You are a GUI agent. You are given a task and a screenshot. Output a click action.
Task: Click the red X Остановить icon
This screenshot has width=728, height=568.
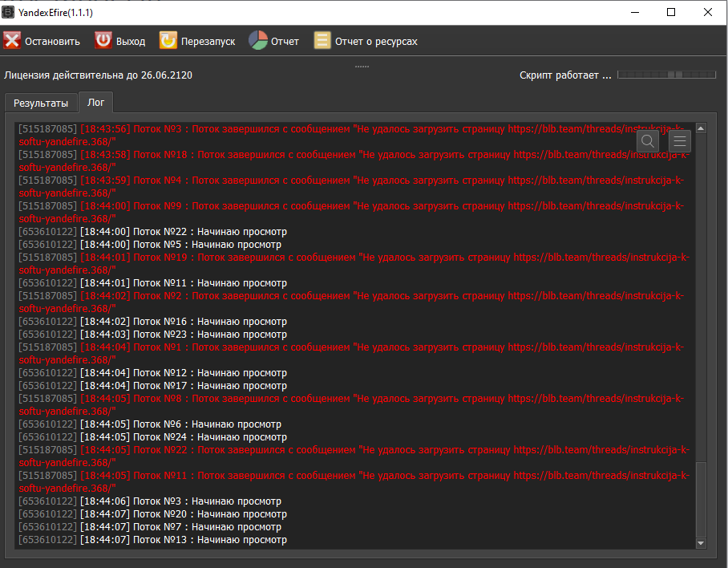12,41
